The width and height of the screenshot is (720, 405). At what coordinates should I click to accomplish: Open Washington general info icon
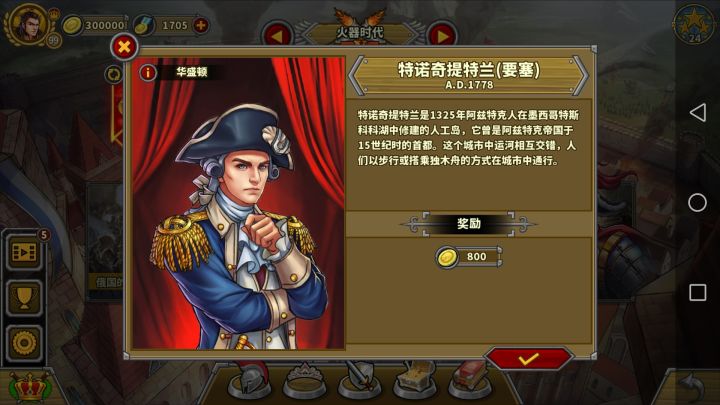click(x=148, y=73)
